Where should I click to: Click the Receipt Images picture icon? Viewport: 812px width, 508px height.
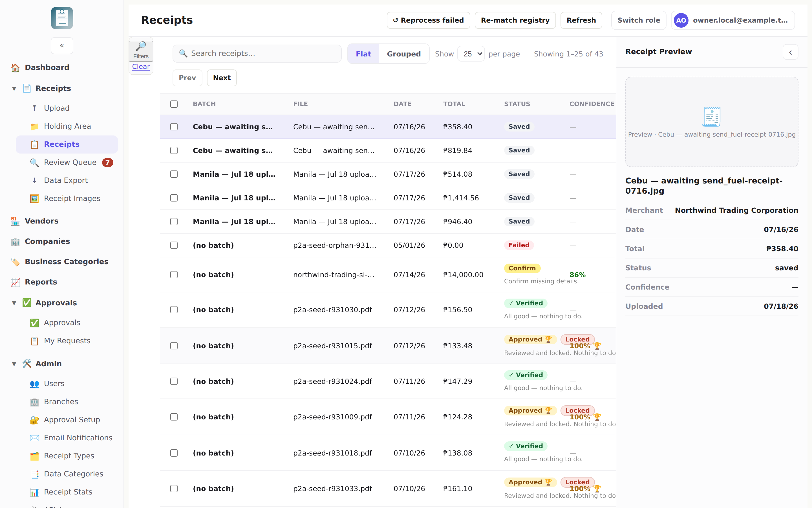[34, 199]
